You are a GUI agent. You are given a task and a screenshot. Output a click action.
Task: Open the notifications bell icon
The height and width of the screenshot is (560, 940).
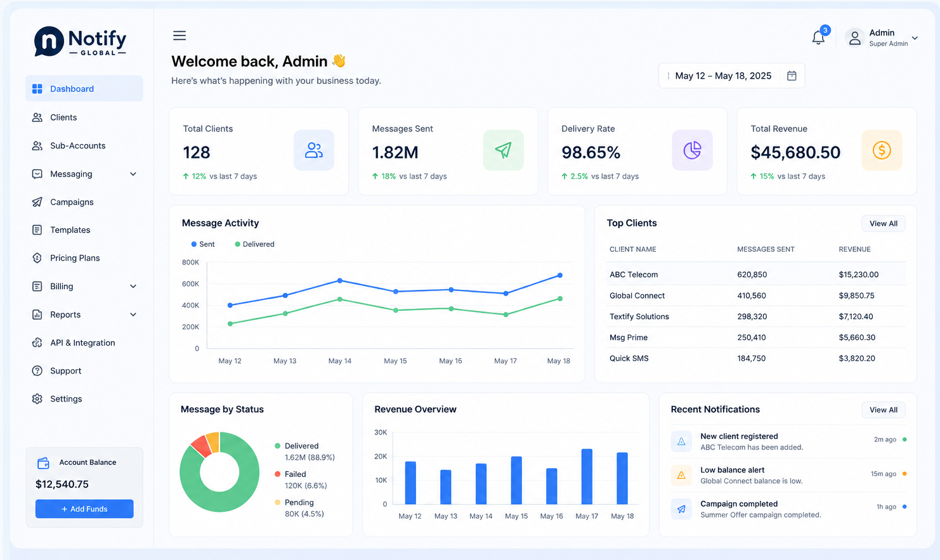point(818,37)
